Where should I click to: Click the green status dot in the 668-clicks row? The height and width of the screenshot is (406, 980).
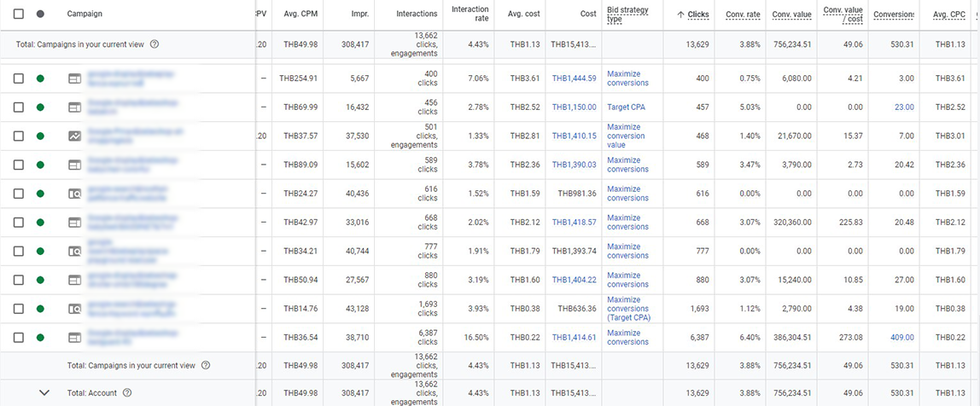pyautogui.click(x=41, y=223)
